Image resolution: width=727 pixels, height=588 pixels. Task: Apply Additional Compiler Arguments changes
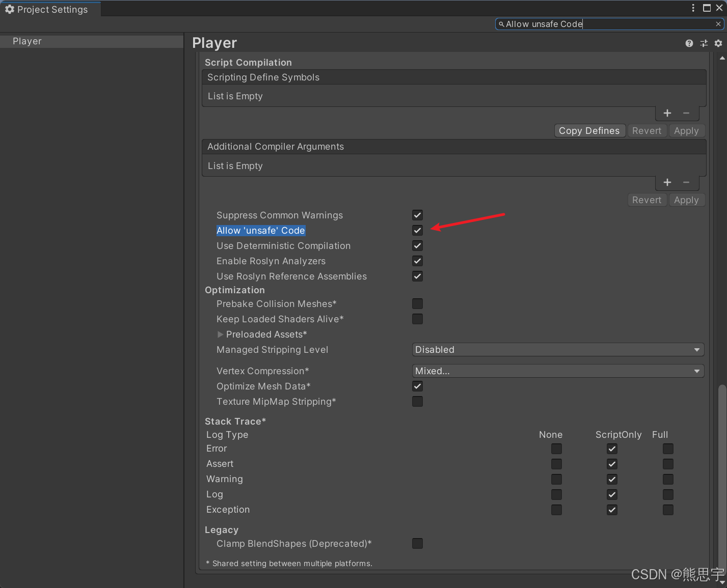[686, 200]
